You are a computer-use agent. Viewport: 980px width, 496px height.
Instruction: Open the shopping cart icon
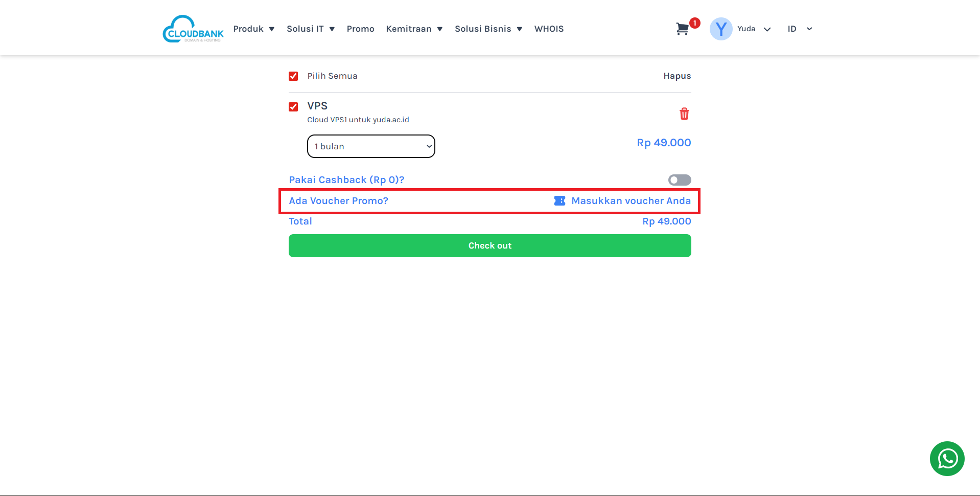point(682,29)
